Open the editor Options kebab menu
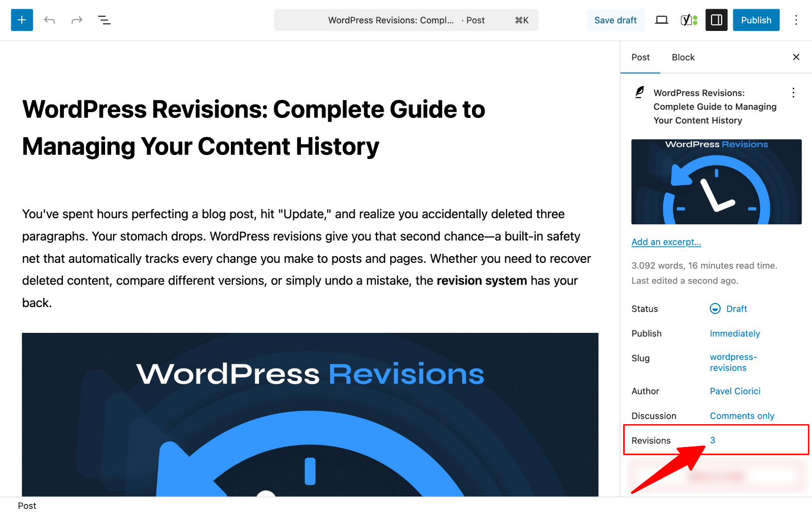812x514 pixels. [796, 20]
